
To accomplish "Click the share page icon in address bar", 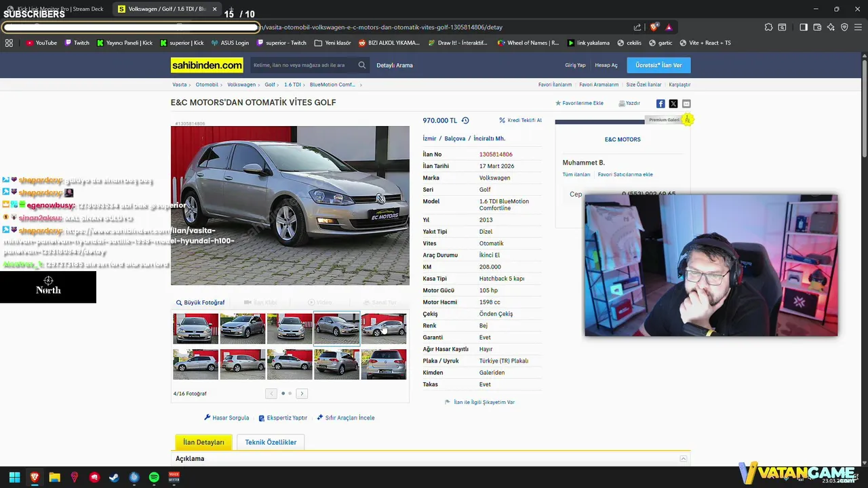I will [637, 27].
